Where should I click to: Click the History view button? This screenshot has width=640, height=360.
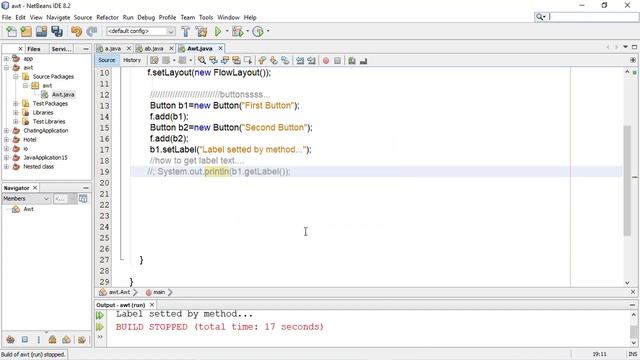point(132,60)
